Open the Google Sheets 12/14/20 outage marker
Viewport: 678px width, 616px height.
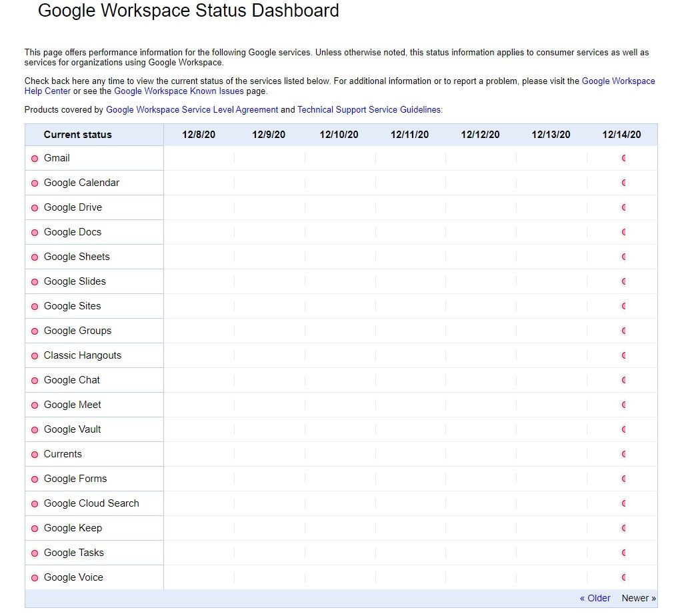click(623, 257)
